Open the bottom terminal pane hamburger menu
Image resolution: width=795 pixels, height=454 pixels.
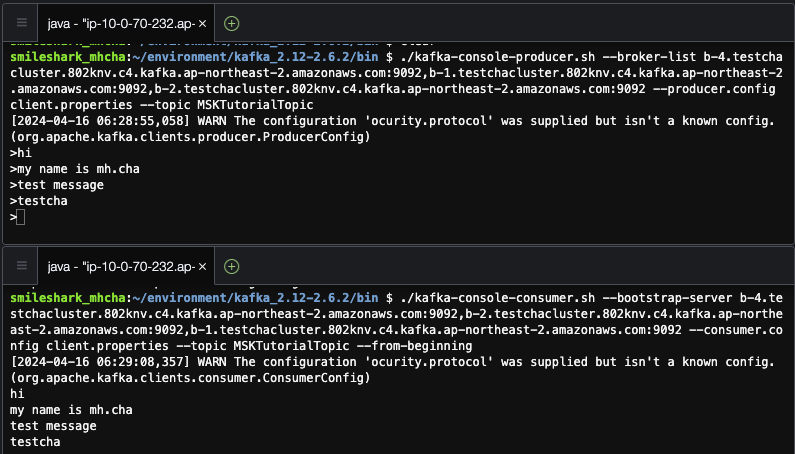pyautogui.click(x=21, y=265)
